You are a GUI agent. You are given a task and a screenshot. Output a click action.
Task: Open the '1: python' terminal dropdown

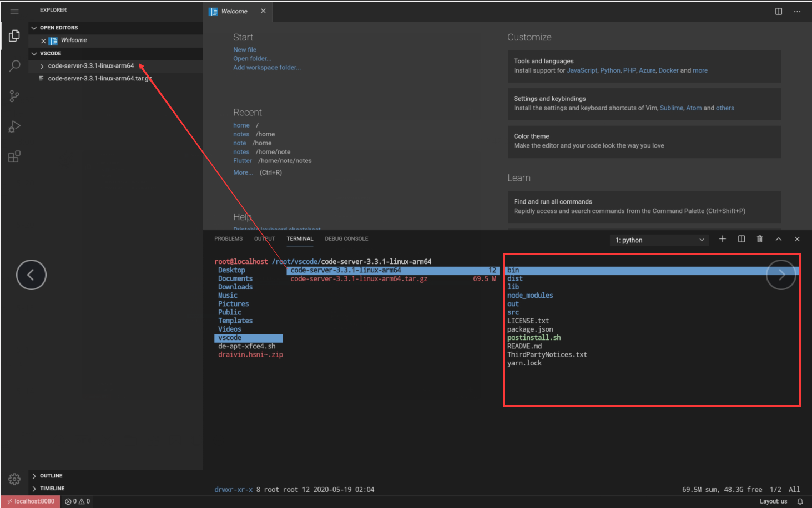click(x=659, y=240)
